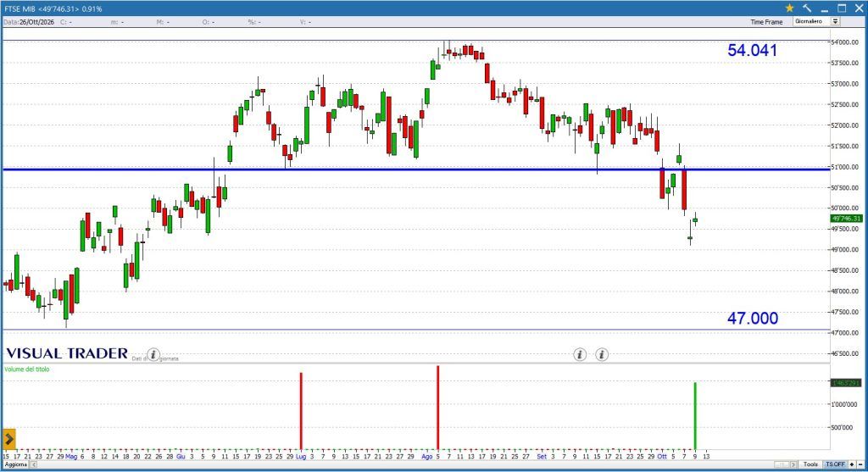Click the 500'000 volume axis label
This screenshot has width=868, height=472.
tap(842, 428)
